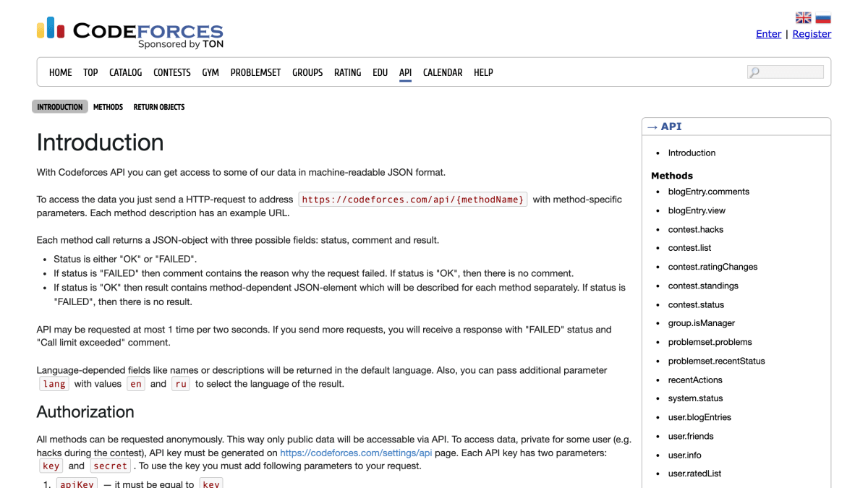Select the INTRODUCTION tab
Viewport: 868px width, 488px height.
[x=60, y=107]
